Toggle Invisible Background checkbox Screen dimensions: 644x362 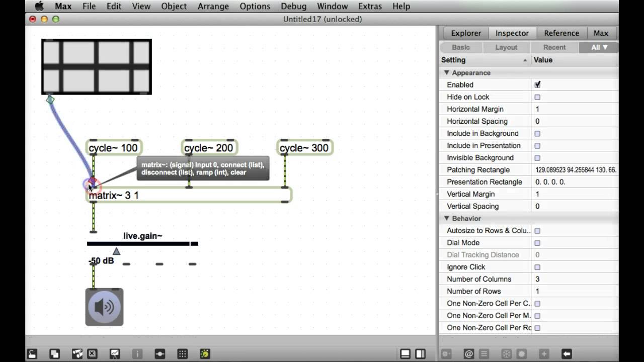(x=537, y=158)
